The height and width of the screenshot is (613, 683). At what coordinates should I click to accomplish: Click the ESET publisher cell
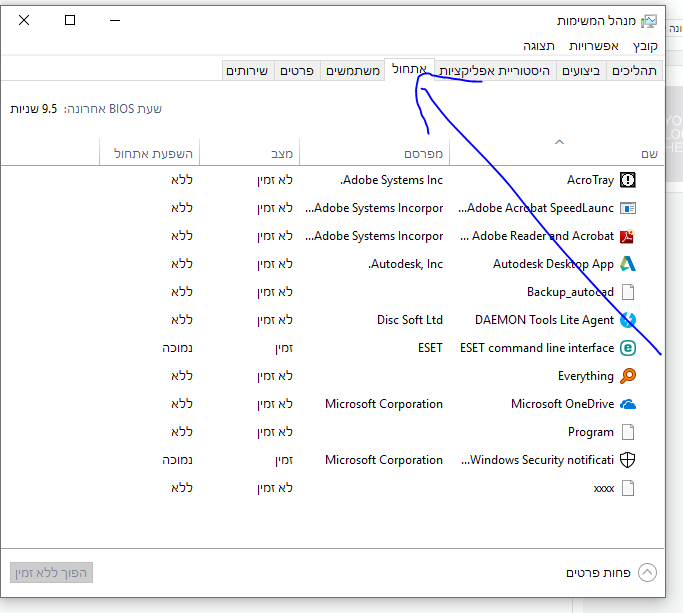[430, 348]
